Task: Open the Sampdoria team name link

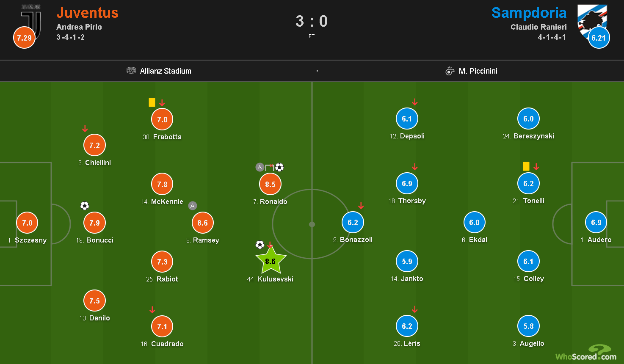Action: [x=529, y=13]
